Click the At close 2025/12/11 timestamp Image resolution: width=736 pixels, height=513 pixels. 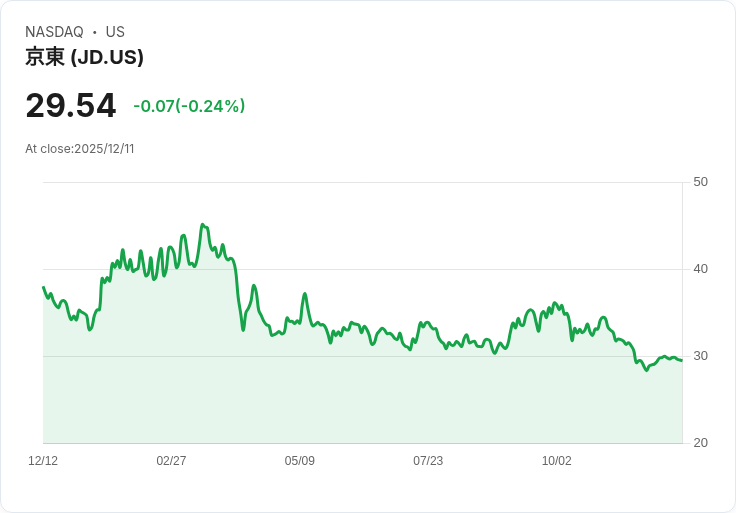tap(80, 149)
